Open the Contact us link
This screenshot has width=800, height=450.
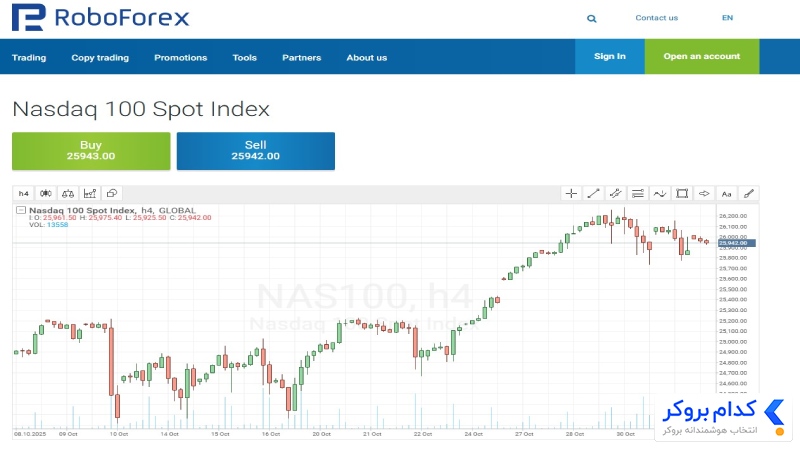[x=657, y=18]
